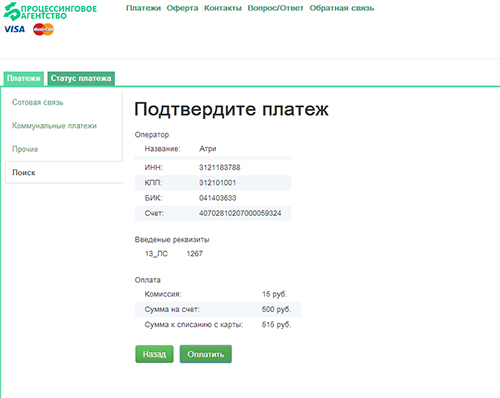Click the Оператор section label
Screen dimensions: 500x398
[152, 135]
